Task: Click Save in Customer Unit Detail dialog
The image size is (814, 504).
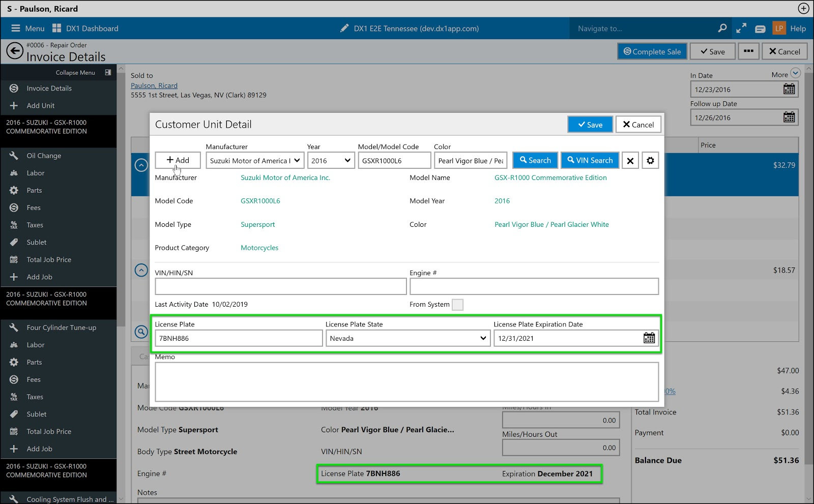Action: (590, 125)
